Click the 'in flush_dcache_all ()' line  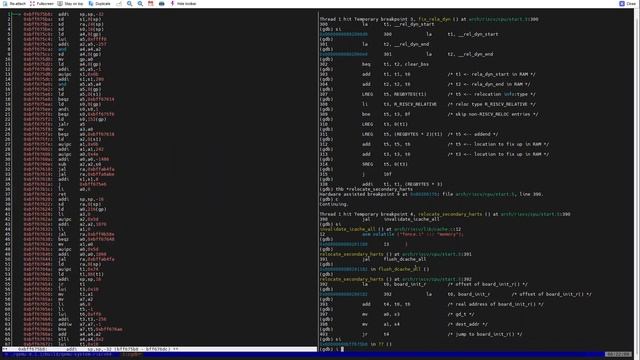(x=375, y=269)
